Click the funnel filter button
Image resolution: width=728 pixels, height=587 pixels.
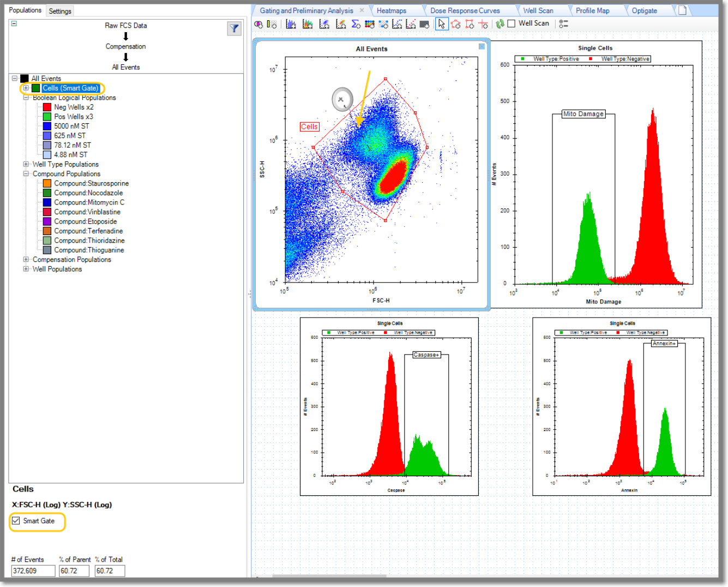234,29
